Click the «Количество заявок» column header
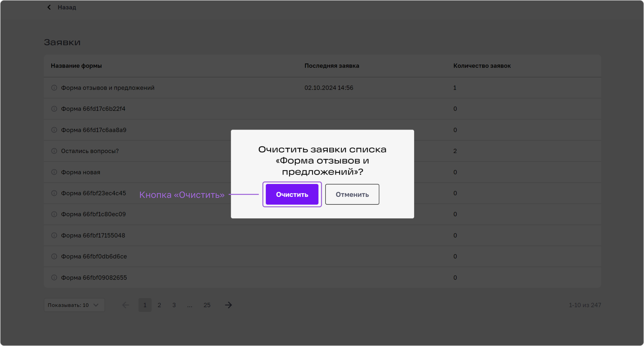644x346 pixels. pos(482,66)
